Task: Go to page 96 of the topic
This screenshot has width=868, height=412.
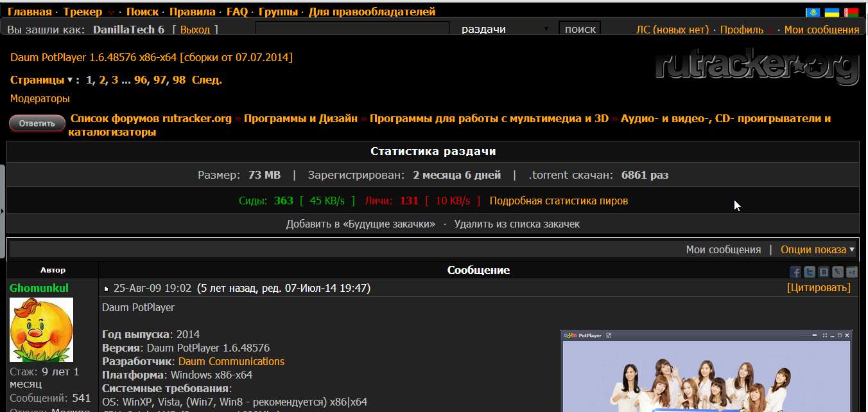Action: pos(141,80)
